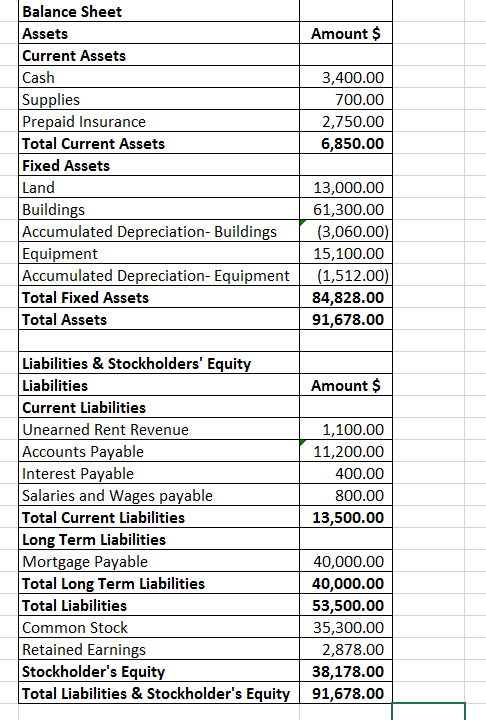Click the Land amount 13,000.00
The height and width of the screenshot is (720, 486).
[346, 187]
